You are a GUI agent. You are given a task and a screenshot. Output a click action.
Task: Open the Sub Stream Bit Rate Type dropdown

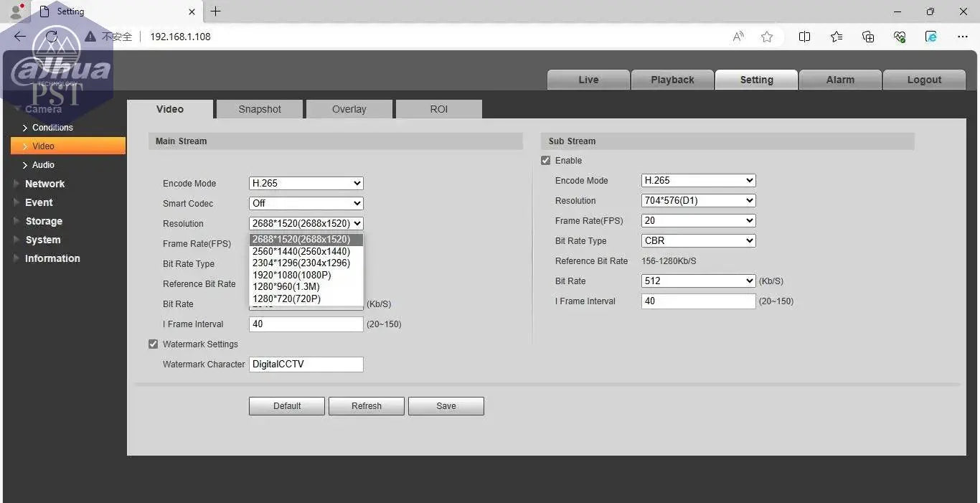click(698, 241)
